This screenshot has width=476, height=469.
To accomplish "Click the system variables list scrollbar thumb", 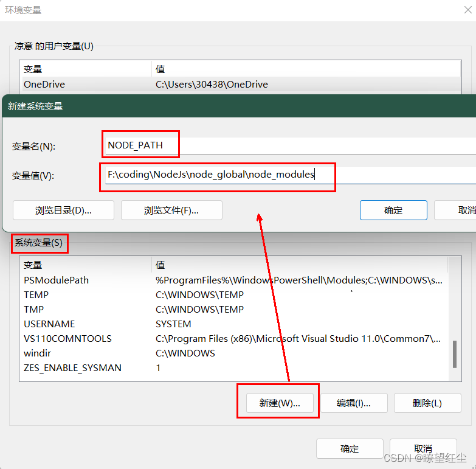I will [x=455, y=354].
